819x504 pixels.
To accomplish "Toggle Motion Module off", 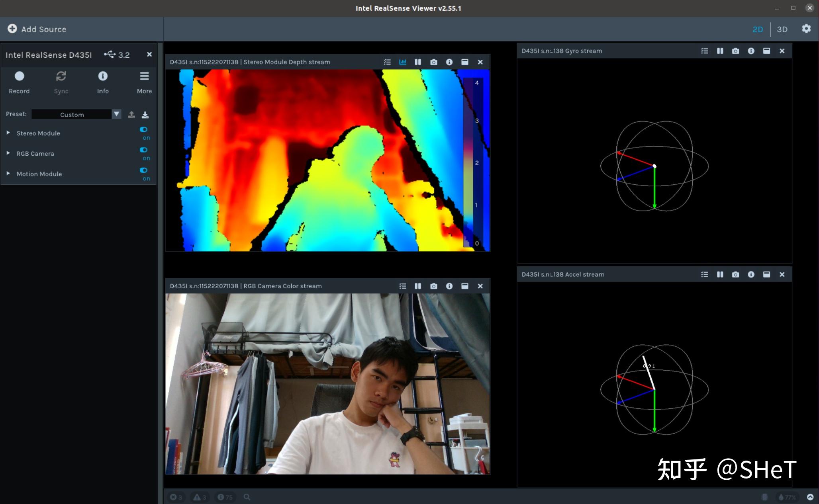I will pos(144,170).
